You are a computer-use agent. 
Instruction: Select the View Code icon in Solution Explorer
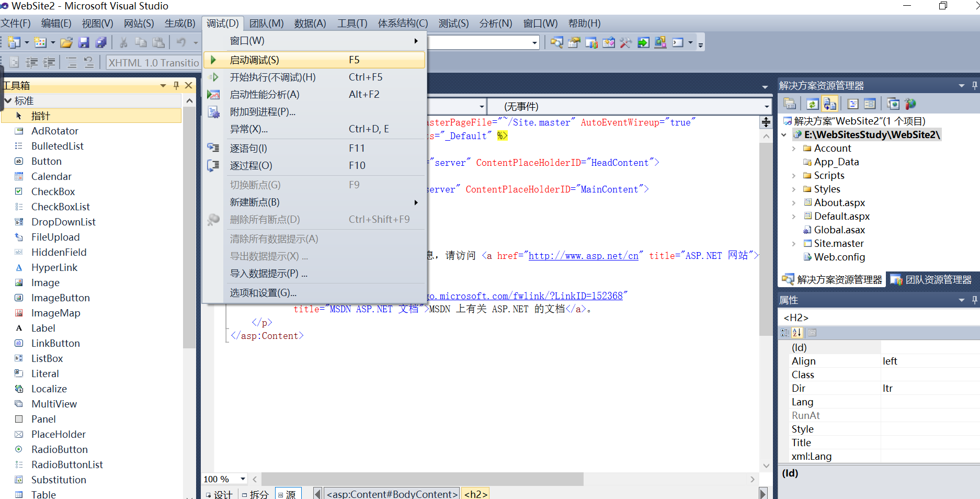click(853, 103)
